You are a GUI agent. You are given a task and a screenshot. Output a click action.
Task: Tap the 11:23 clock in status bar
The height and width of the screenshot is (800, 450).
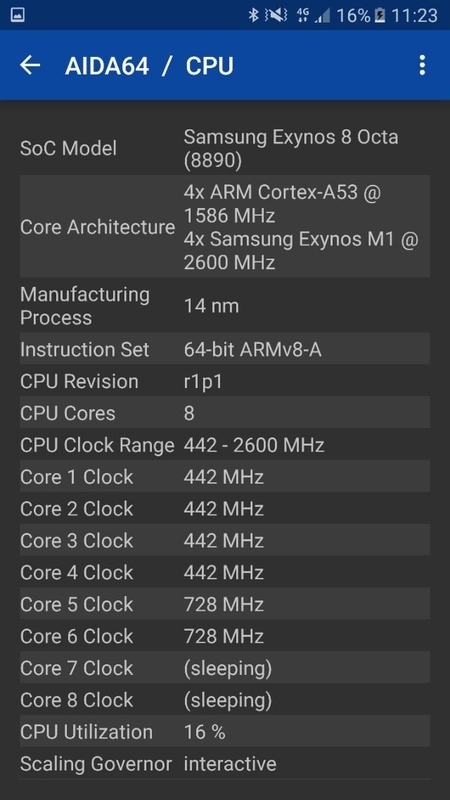point(414,15)
